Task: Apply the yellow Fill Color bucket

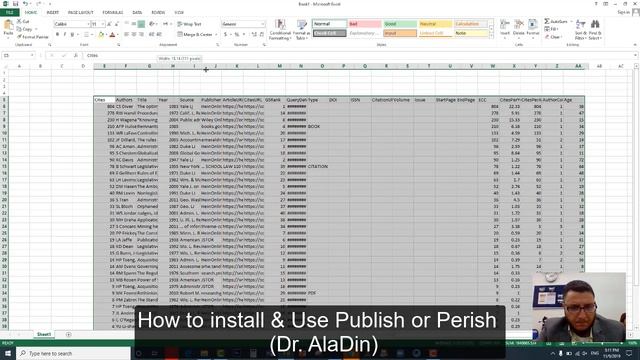Action: pyautogui.click(x=101, y=35)
